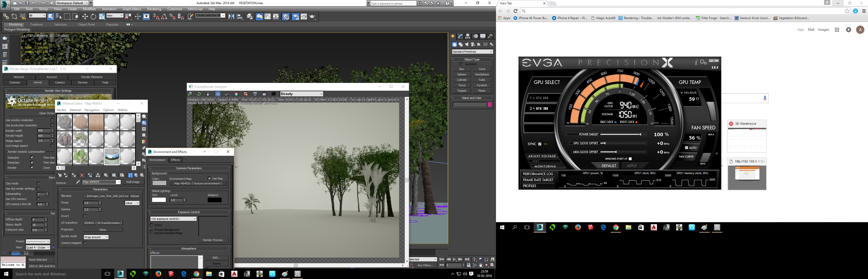Click the Mirror tool icon
The image size is (868, 279).
pyautogui.click(x=231, y=17)
